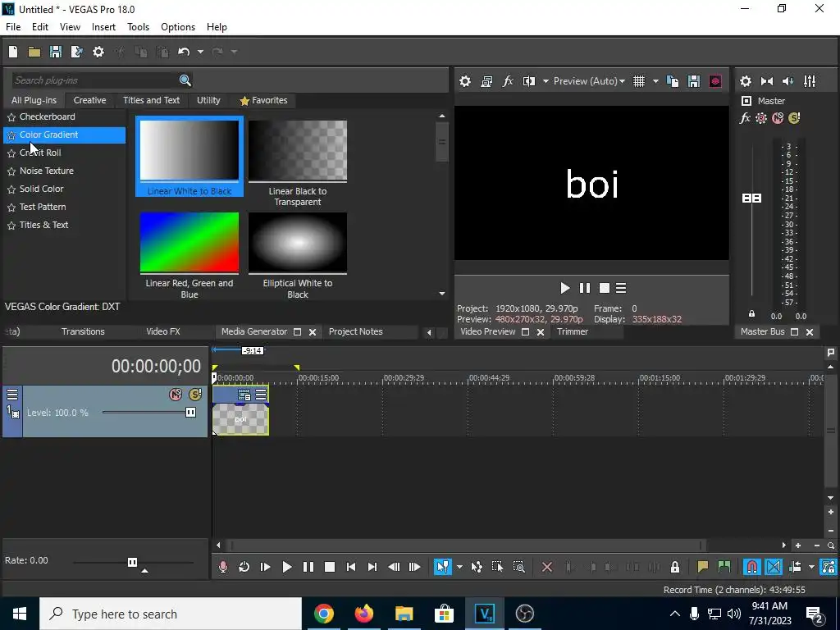The image size is (840, 630).
Task: Favorite the Noise Texture star
Action: 11,171
